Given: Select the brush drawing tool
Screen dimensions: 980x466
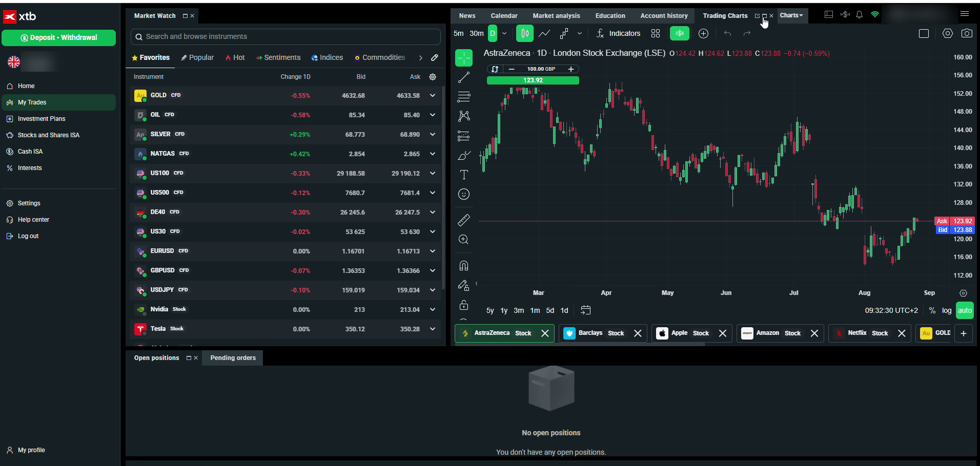Looking at the screenshot, I should pyautogui.click(x=464, y=155).
